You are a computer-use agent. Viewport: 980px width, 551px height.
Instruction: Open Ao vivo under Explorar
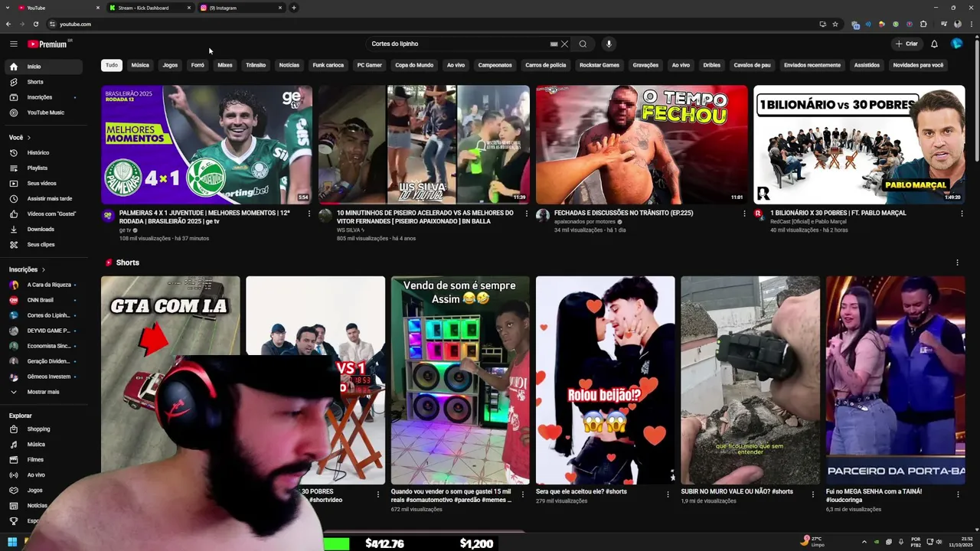tap(42, 474)
